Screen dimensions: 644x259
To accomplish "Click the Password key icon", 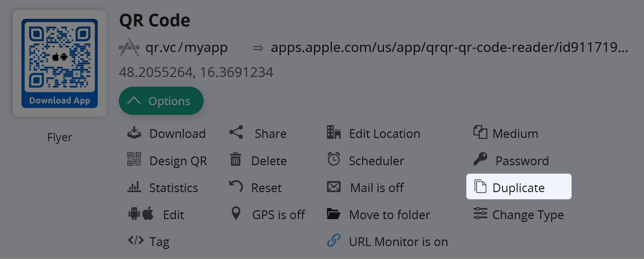I will pyautogui.click(x=480, y=160).
